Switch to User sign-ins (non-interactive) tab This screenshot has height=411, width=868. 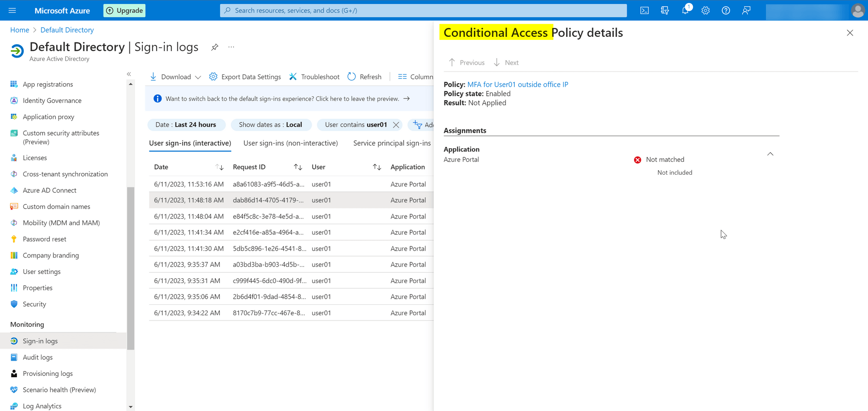[290, 143]
